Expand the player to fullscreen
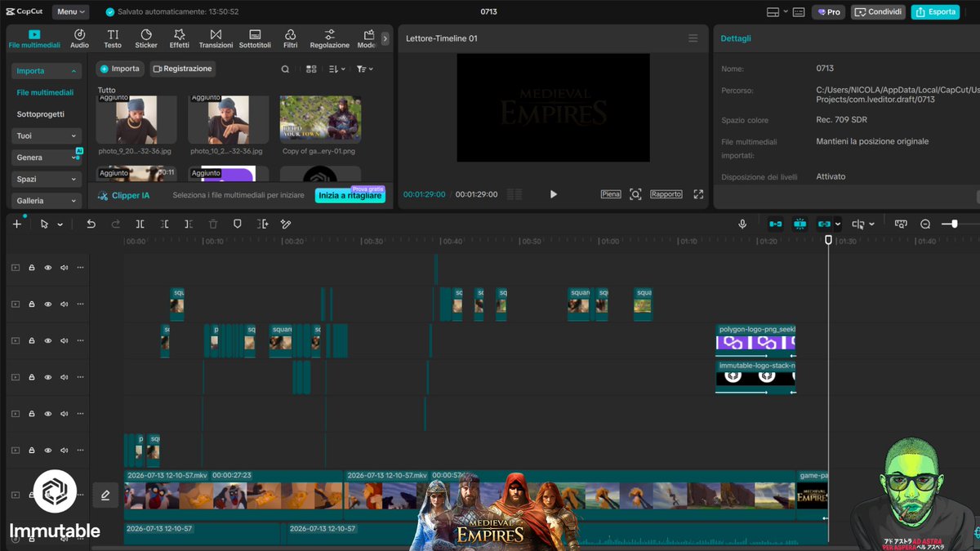The image size is (980, 551). tap(698, 194)
